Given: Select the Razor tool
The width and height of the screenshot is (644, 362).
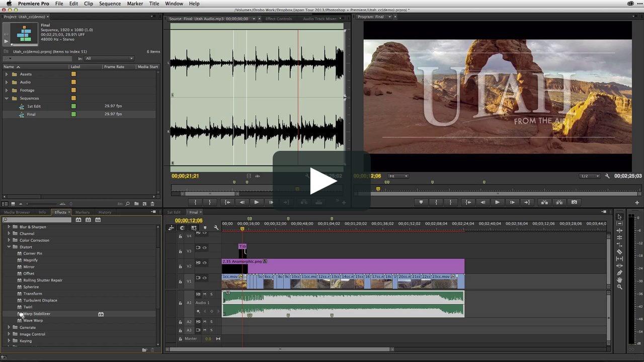Looking at the screenshot, I should [619, 252].
